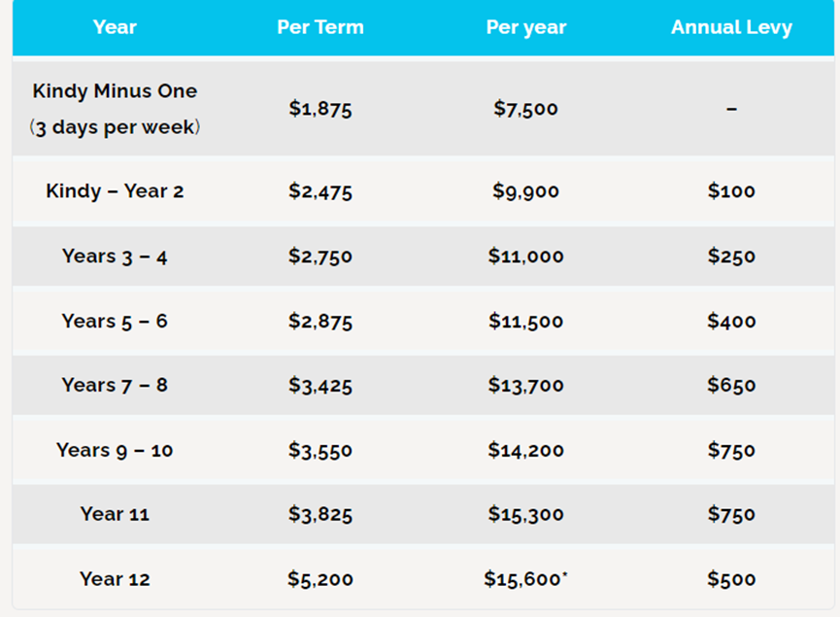Screen dimensions: 840x617
Task: Click the $1,875 per term fee
Action: pyautogui.click(x=320, y=109)
